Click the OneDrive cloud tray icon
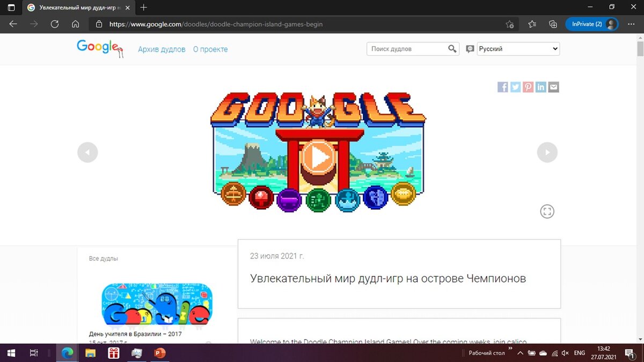The image size is (644, 362). [x=543, y=353]
